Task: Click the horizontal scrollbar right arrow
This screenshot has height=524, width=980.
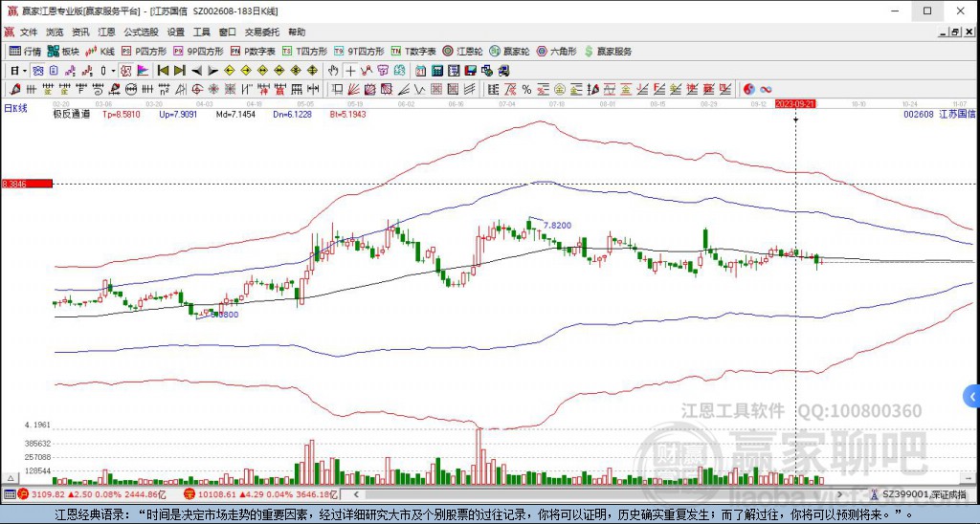Action: coord(839,494)
